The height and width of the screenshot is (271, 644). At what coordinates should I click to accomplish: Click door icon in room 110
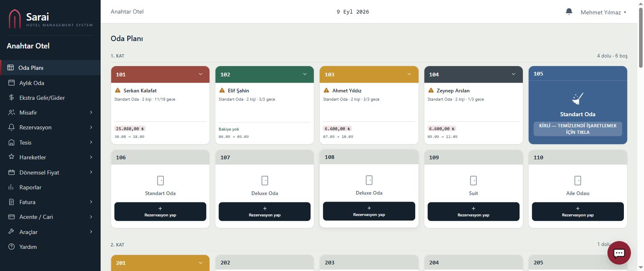click(x=577, y=180)
